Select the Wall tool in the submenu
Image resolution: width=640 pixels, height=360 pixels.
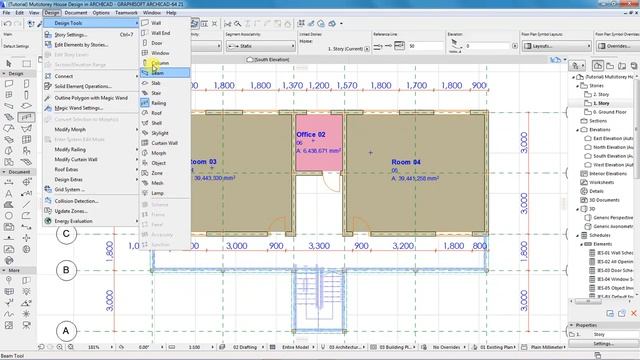165,23
